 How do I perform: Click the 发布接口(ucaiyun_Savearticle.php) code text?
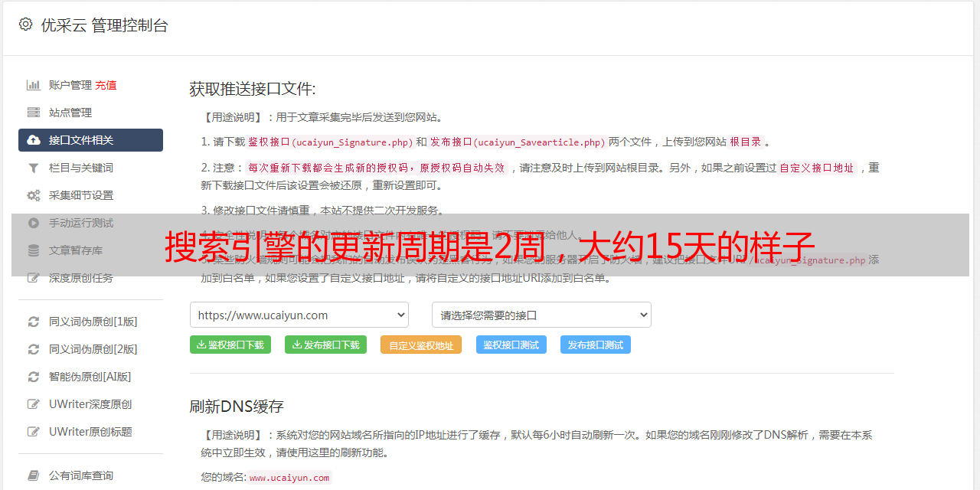click(x=518, y=142)
